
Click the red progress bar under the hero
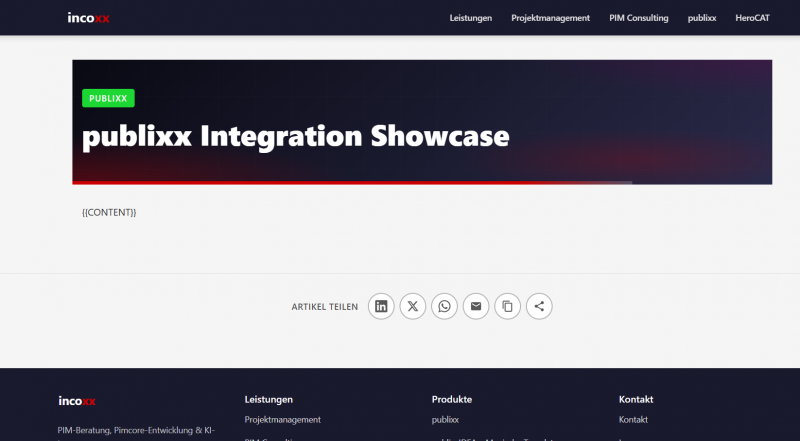pos(350,183)
